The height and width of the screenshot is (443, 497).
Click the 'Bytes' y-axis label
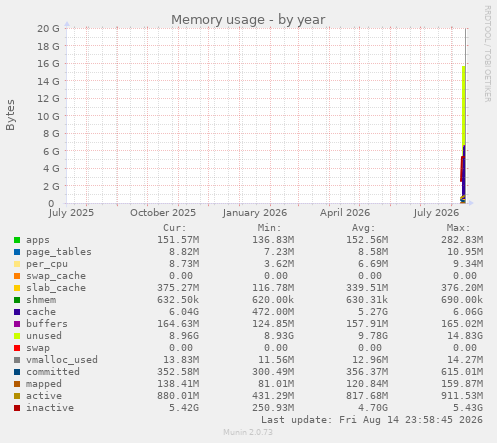[10, 115]
